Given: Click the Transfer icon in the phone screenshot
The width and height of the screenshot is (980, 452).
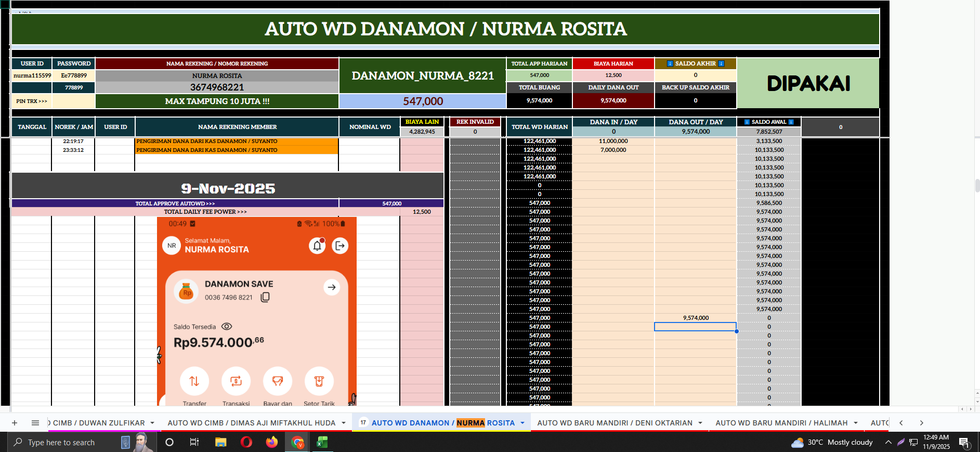Looking at the screenshot, I should click(194, 381).
